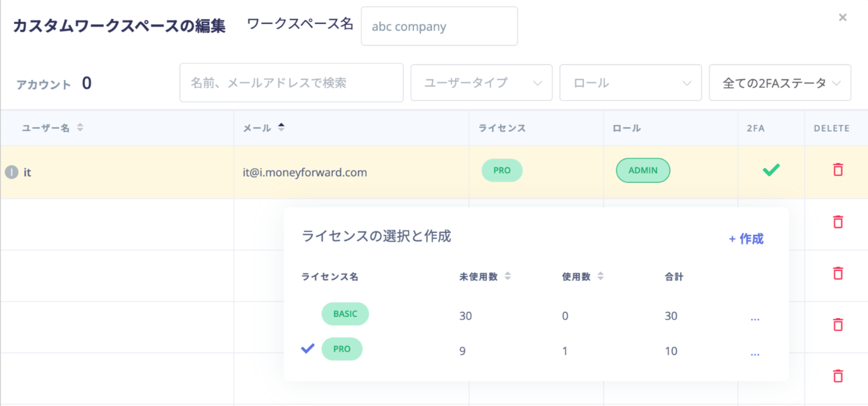Click the BASIC total value 30 under 合計
Screen dimensions: 868x406
pyautogui.click(x=671, y=316)
